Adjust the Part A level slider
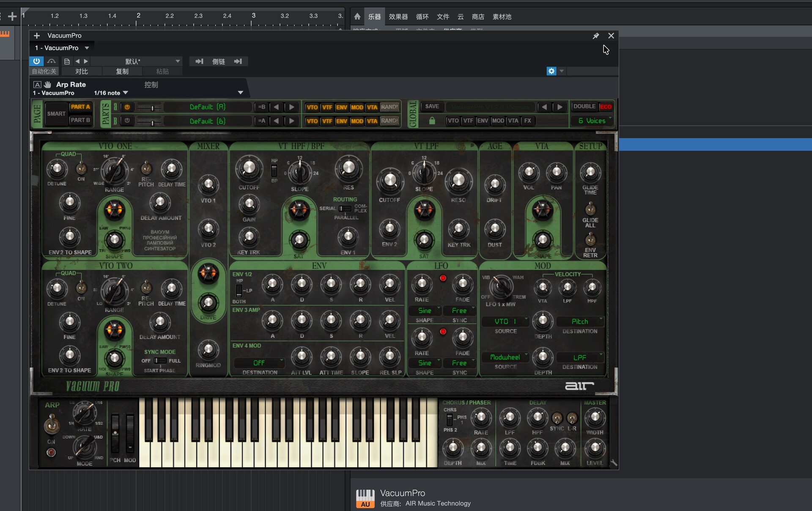The height and width of the screenshot is (511, 812). 152,108
